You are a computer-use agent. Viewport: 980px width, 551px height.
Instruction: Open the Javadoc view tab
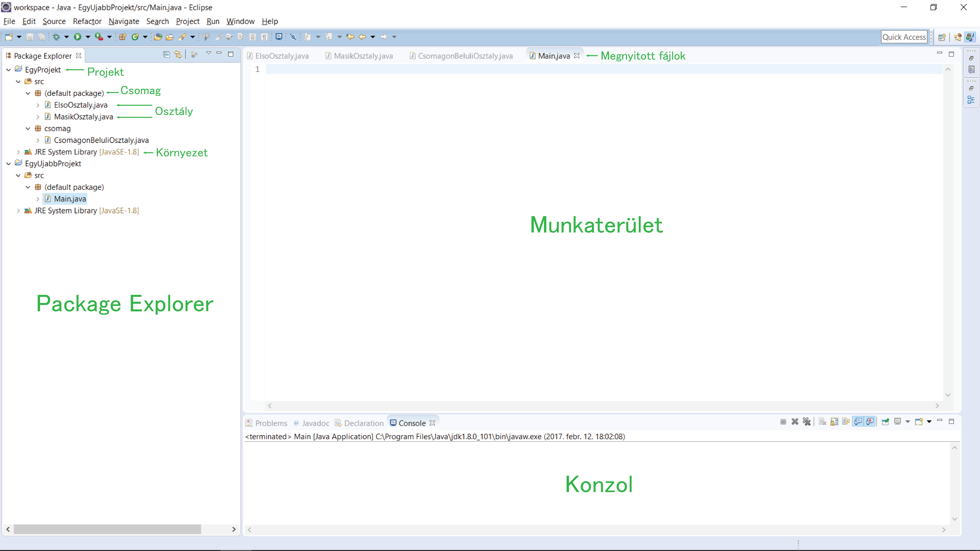312,423
